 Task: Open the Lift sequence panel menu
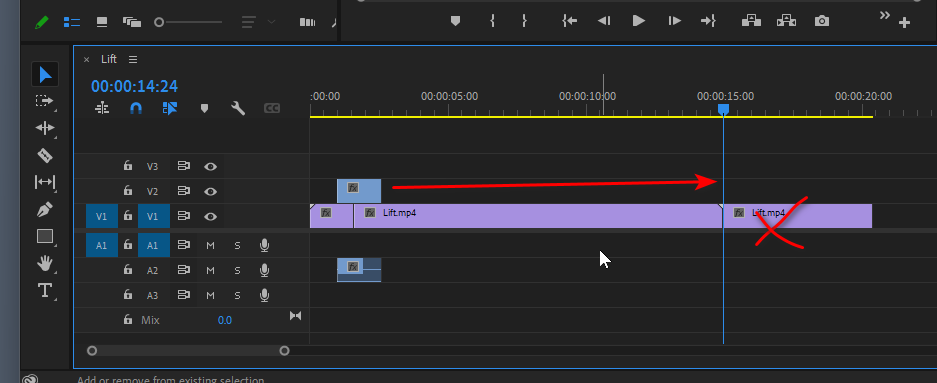coord(133,59)
